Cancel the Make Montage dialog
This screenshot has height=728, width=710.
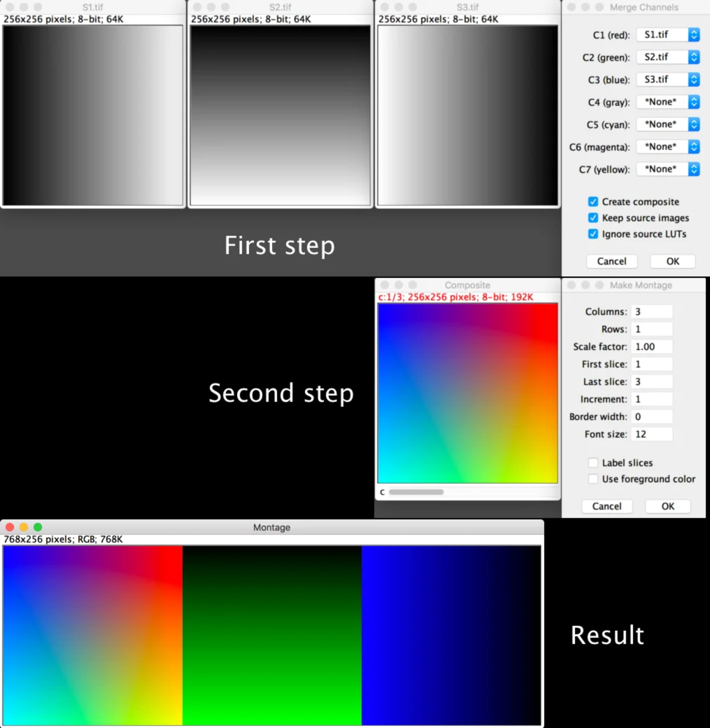point(607,506)
